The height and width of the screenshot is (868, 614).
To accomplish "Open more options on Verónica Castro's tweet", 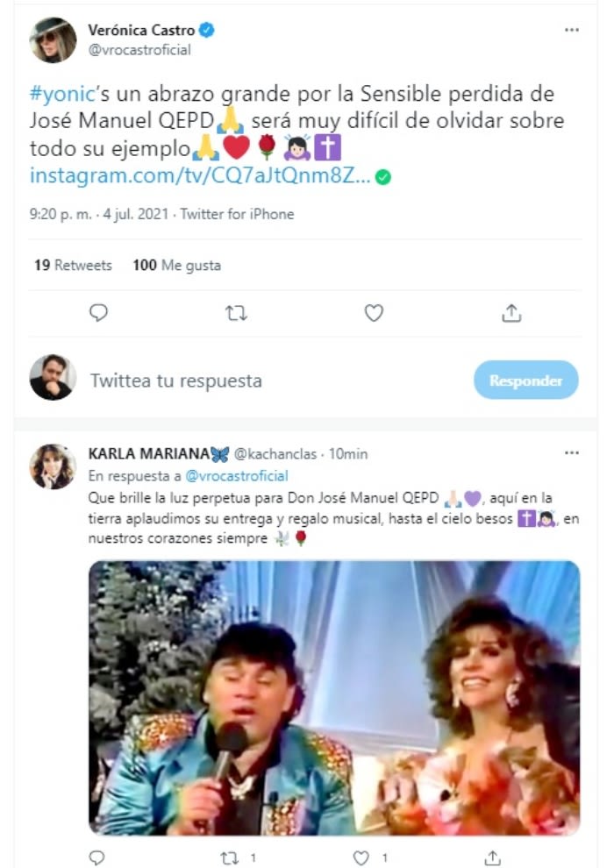I will [x=572, y=30].
